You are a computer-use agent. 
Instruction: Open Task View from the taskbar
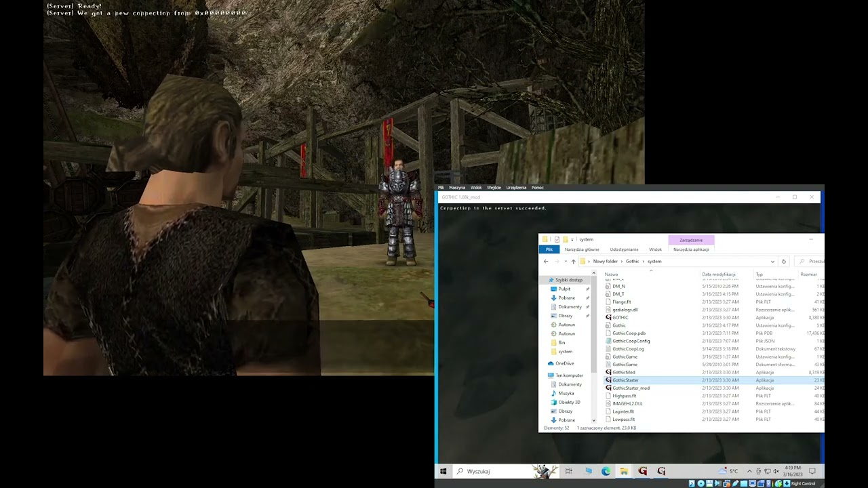click(x=568, y=471)
